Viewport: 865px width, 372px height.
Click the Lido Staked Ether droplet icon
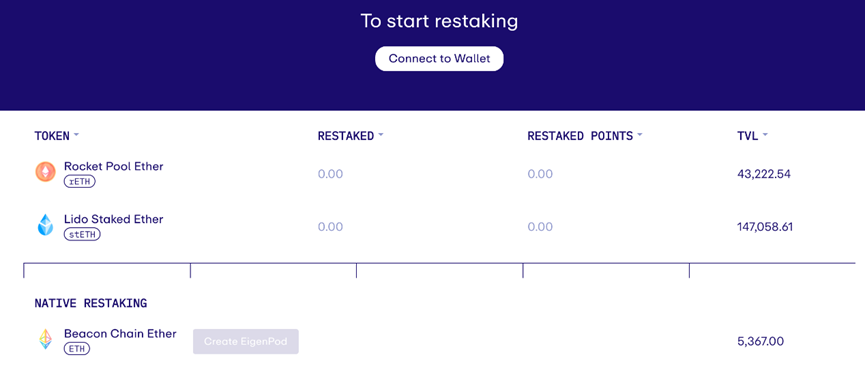point(45,225)
